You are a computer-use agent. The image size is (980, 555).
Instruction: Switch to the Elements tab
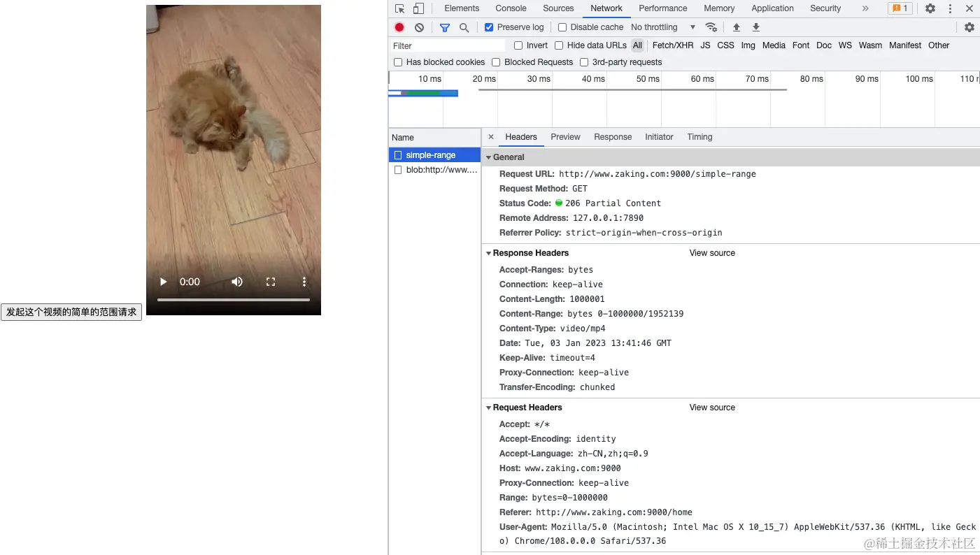coord(462,8)
